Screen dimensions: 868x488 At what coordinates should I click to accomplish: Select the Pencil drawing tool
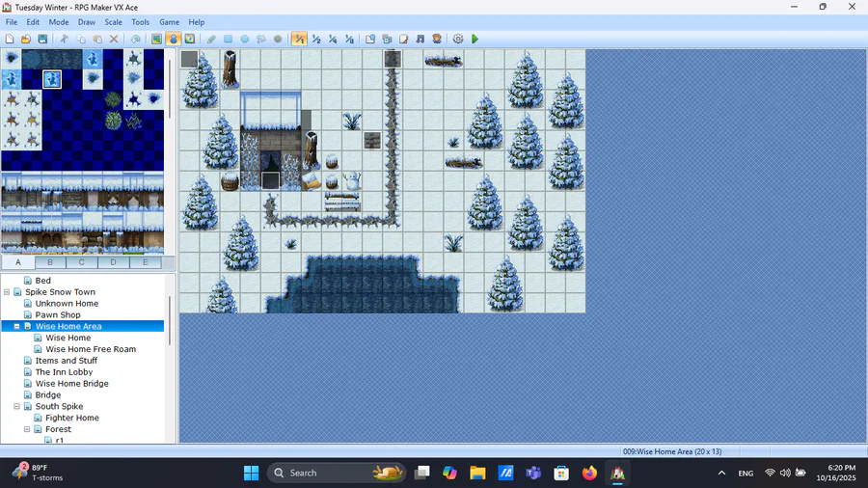coord(211,39)
